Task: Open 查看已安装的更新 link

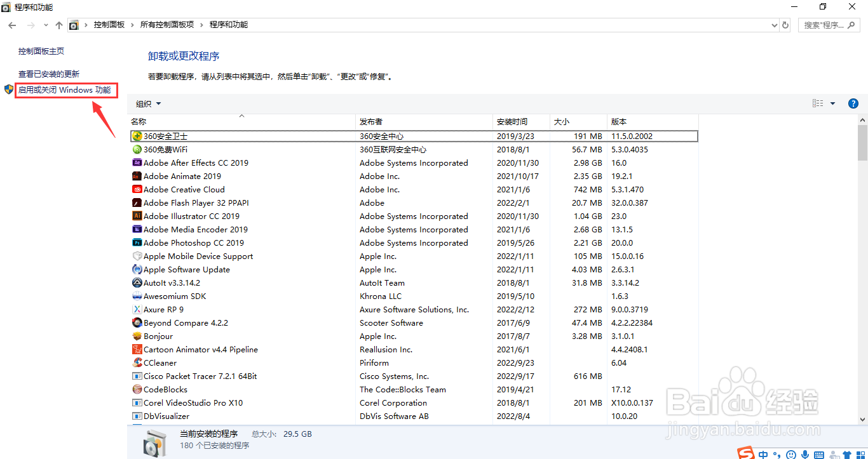Action: coord(49,74)
